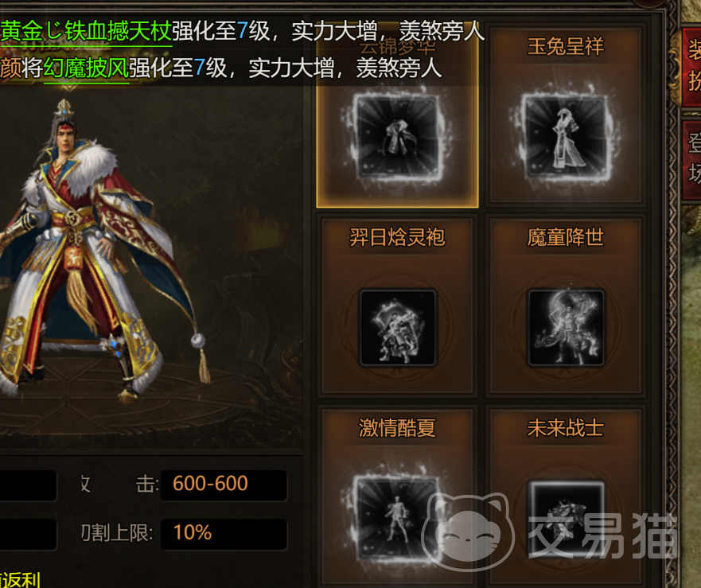Click the 羿日焓灵袍 card title
The image size is (701, 588).
(397, 237)
